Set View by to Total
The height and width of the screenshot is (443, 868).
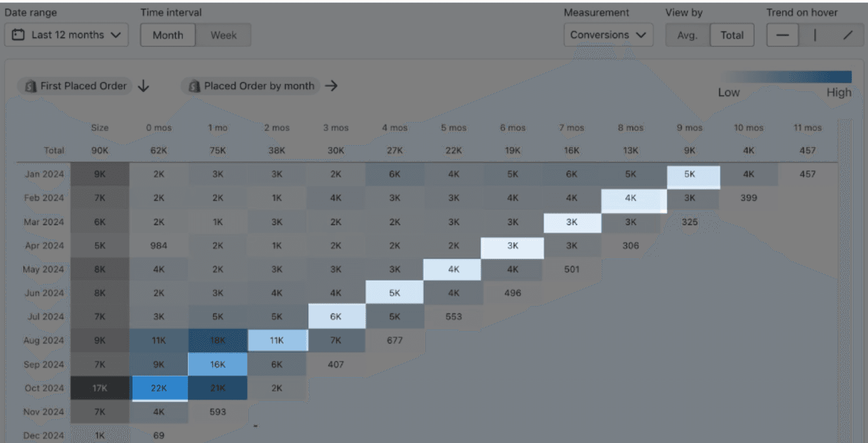[x=732, y=35]
